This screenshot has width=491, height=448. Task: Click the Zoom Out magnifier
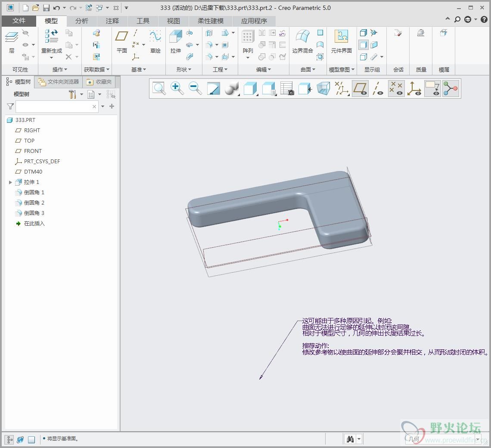click(x=195, y=89)
